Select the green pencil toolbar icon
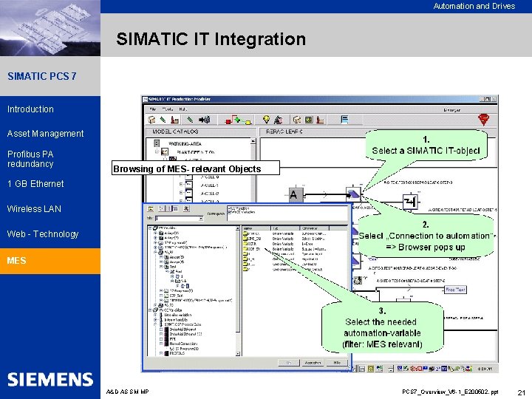This screenshot has height=399, width=532. [190, 119]
